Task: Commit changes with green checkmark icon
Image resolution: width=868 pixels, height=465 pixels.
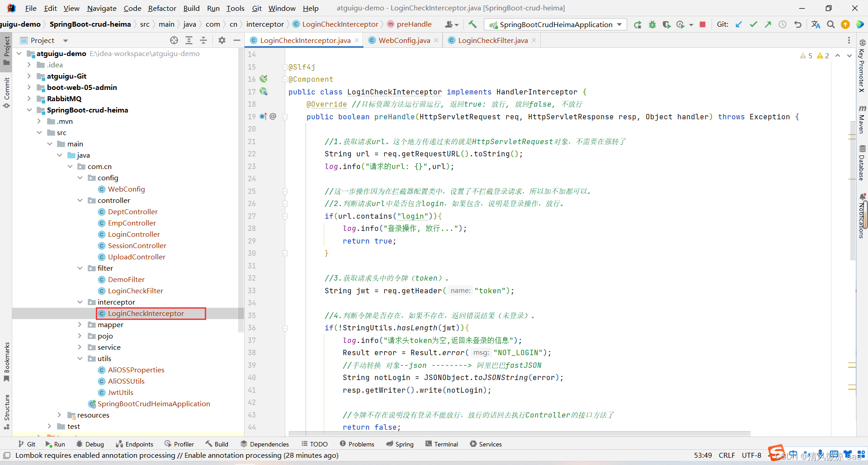Action: pos(753,24)
